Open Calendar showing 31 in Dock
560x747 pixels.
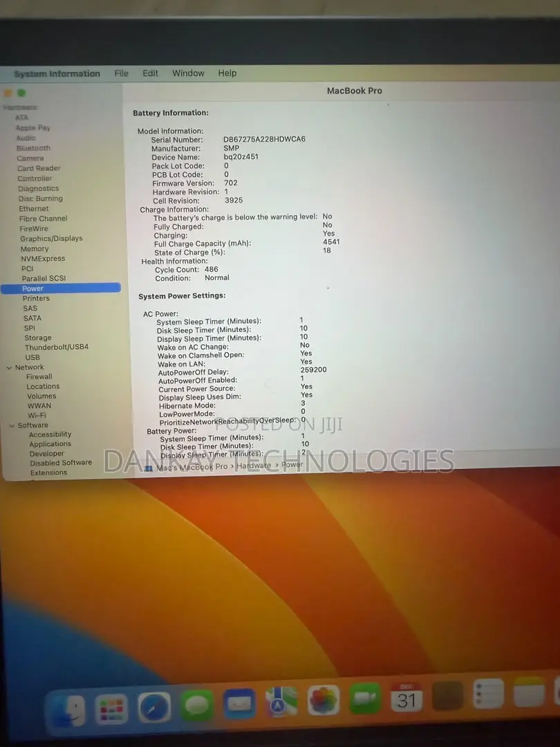click(x=407, y=697)
